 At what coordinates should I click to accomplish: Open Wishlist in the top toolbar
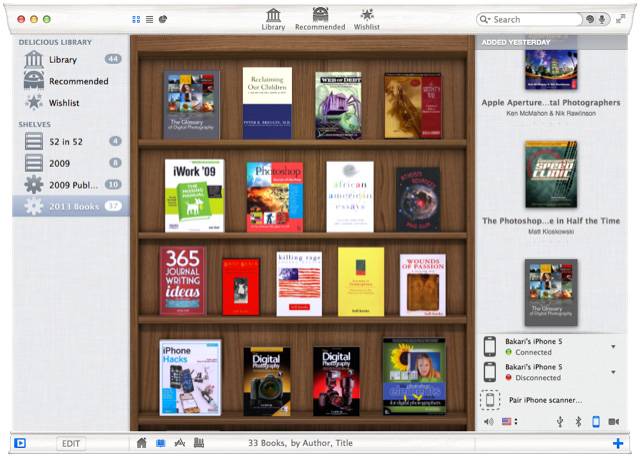367,19
